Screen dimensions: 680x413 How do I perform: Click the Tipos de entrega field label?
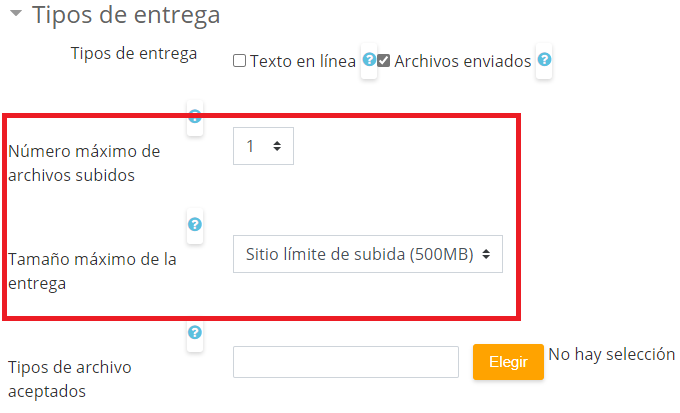134,53
